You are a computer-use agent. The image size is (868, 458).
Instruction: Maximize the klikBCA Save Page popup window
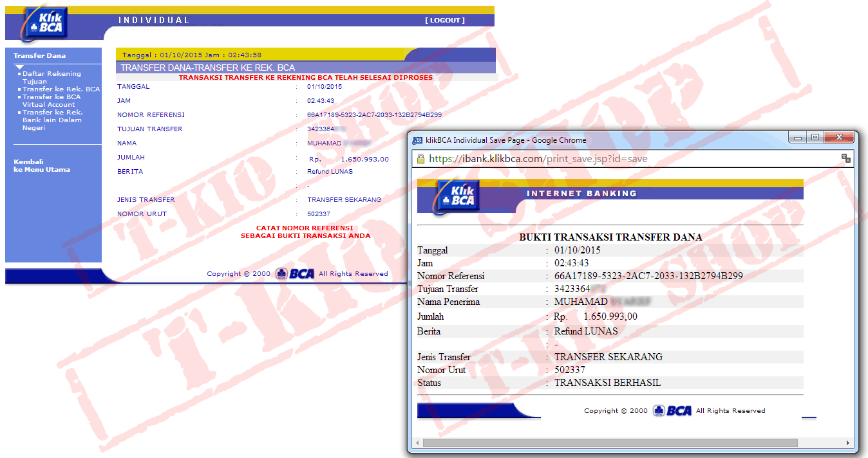pyautogui.click(x=815, y=138)
